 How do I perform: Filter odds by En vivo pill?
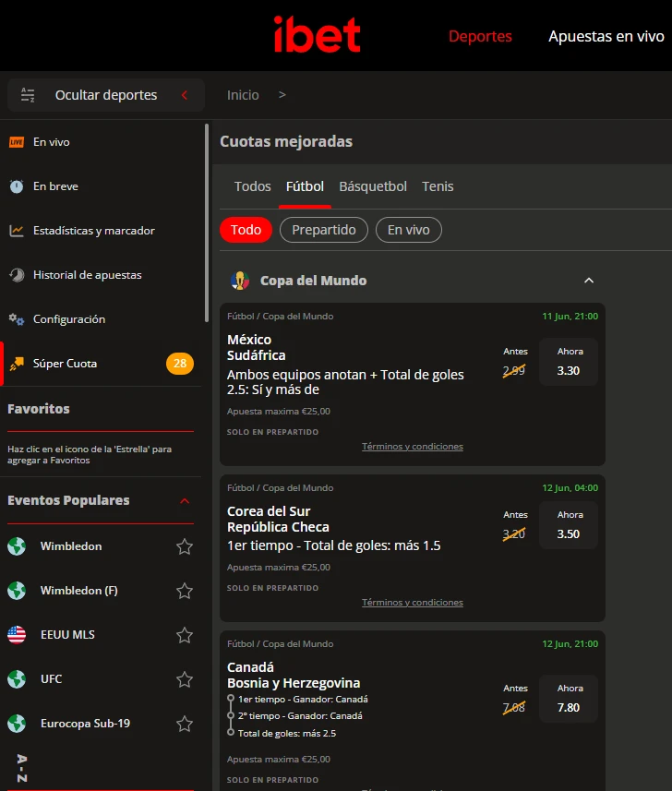coord(409,230)
